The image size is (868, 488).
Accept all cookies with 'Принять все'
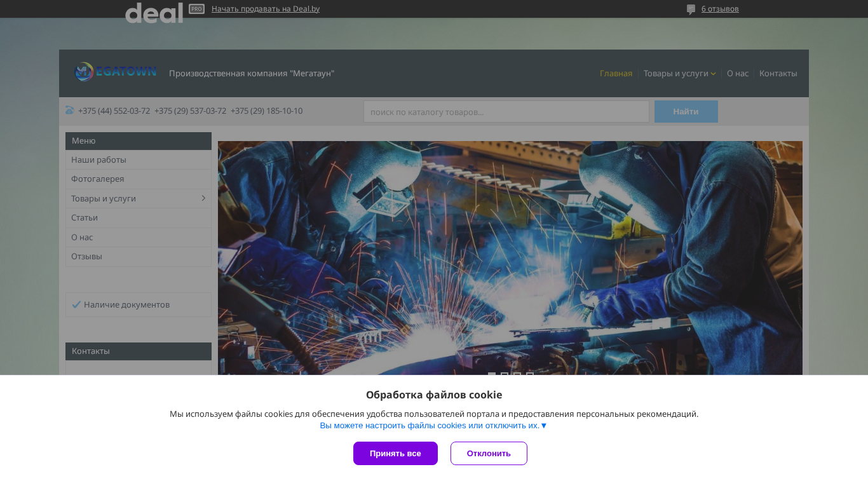395,454
